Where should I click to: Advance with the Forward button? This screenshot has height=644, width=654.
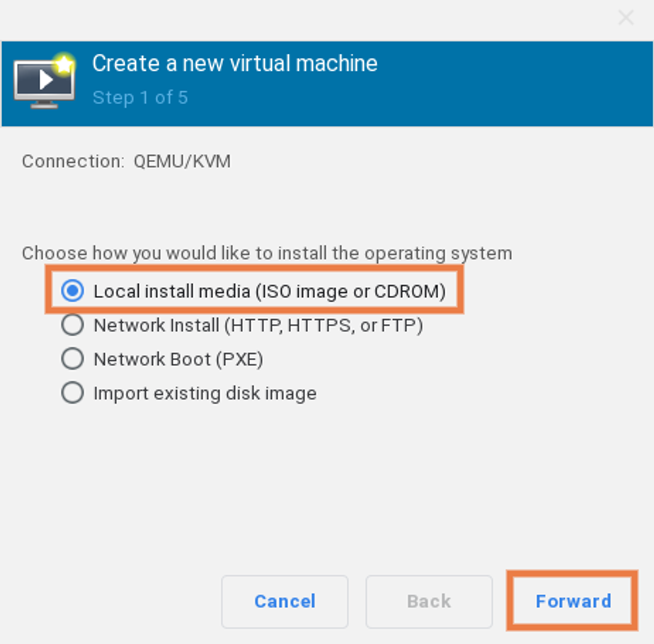tap(573, 602)
